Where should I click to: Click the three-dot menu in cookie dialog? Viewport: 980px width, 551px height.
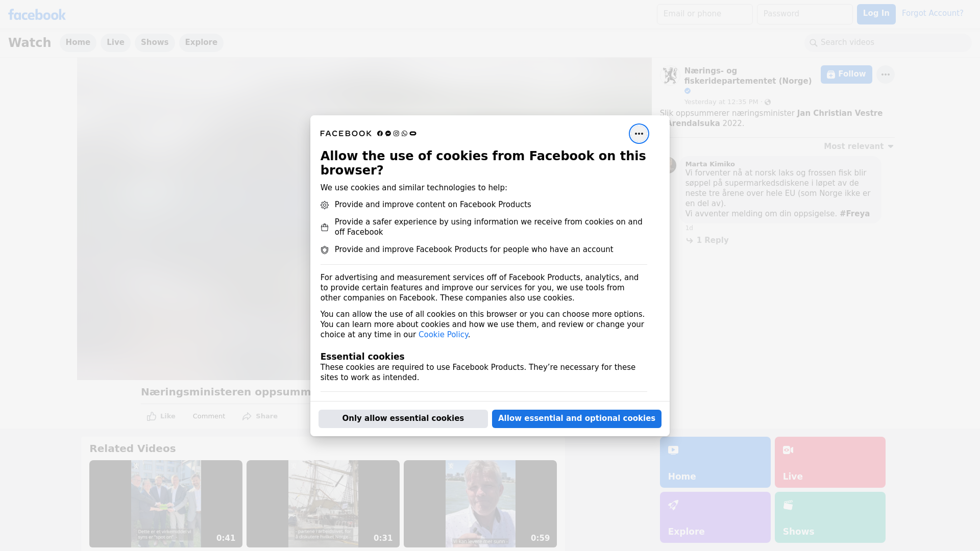click(639, 134)
